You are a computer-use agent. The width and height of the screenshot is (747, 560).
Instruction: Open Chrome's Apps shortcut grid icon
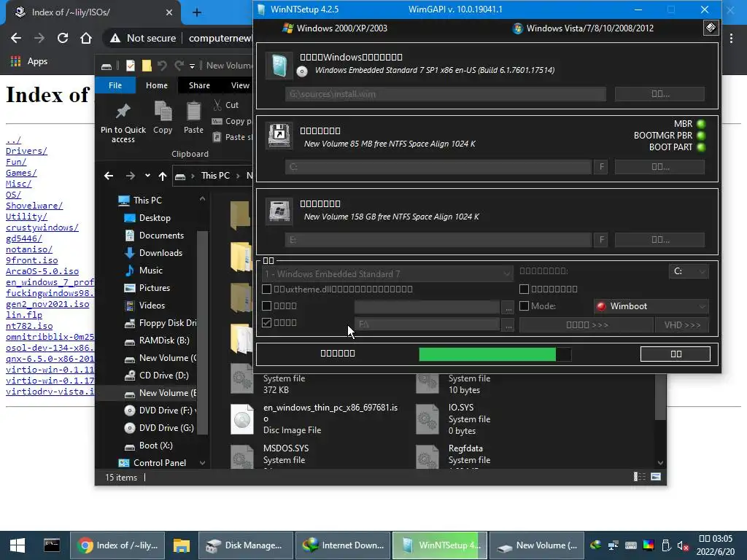tap(16, 61)
